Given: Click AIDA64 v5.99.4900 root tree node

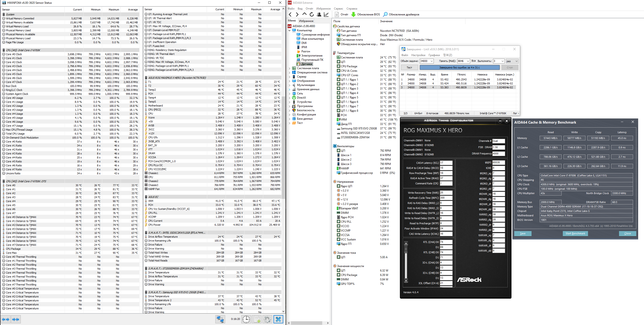Looking at the screenshot, I should pyautogui.click(x=301, y=26).
